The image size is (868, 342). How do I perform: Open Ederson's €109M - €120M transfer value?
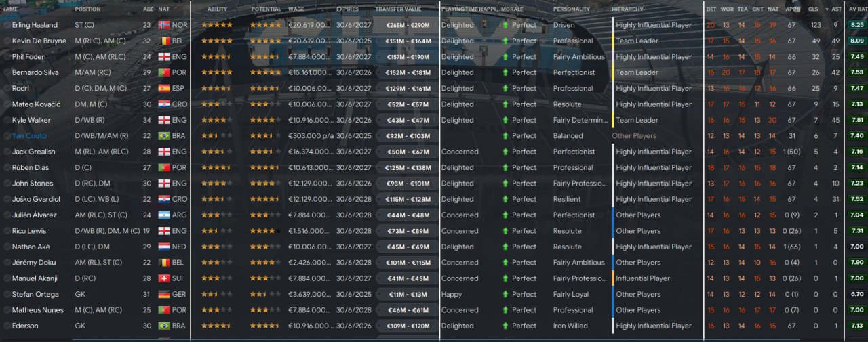[408, 326]
